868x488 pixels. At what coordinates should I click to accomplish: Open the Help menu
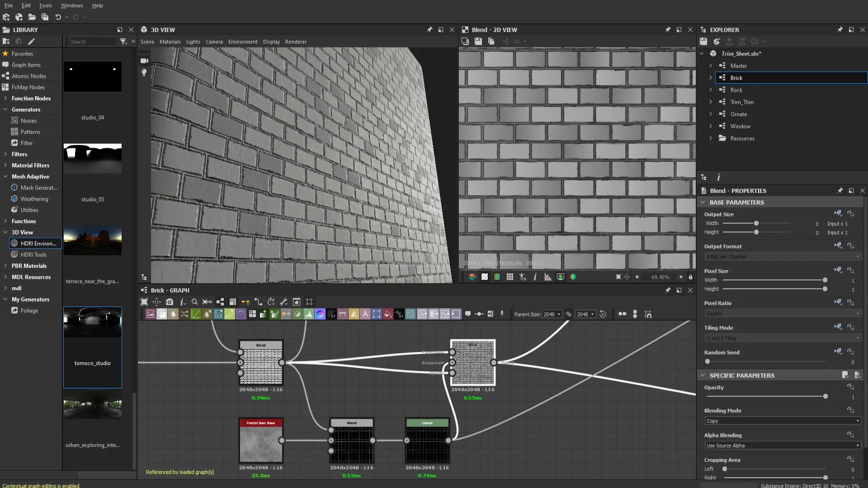pyautogui.click(x=97, y=5)
